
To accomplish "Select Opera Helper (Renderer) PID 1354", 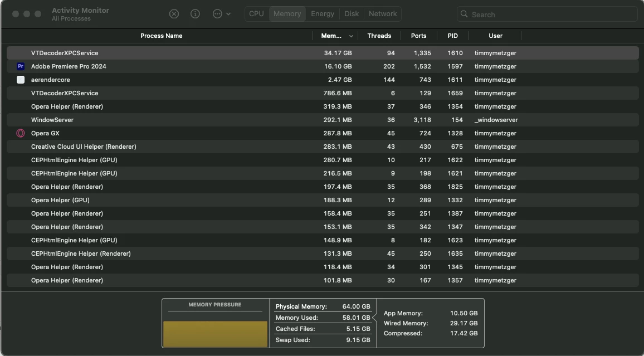I will click(x=323, y=106).
